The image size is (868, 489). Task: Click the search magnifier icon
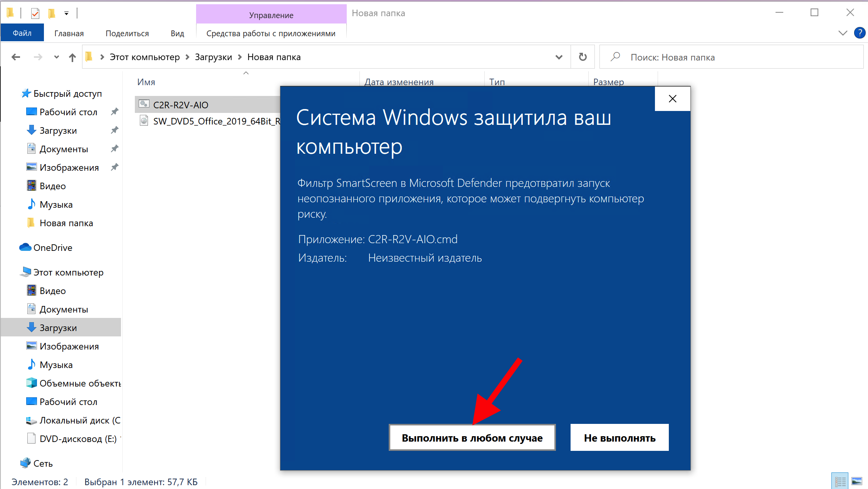616,57
